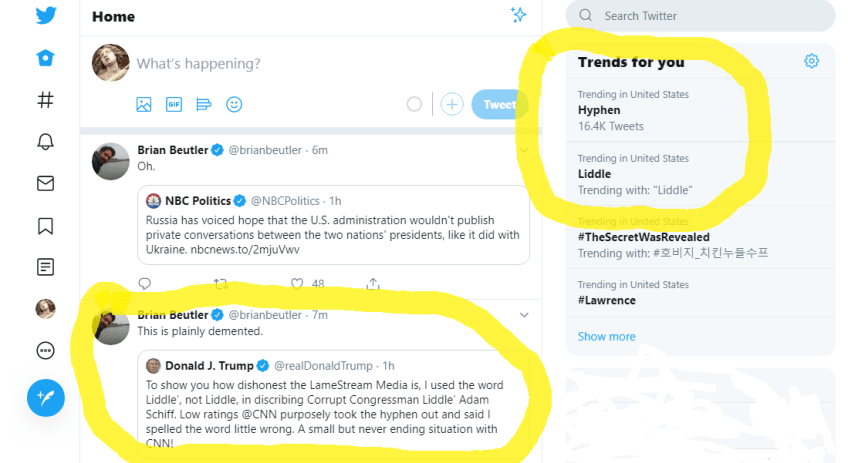This screenshot has width=848, height=463.
Task: Go to Home via the house icon
Action: 45,58
